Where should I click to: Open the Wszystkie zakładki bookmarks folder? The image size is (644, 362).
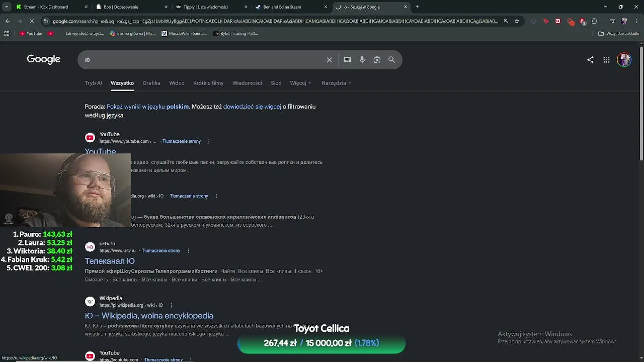[x=618, y=34]
